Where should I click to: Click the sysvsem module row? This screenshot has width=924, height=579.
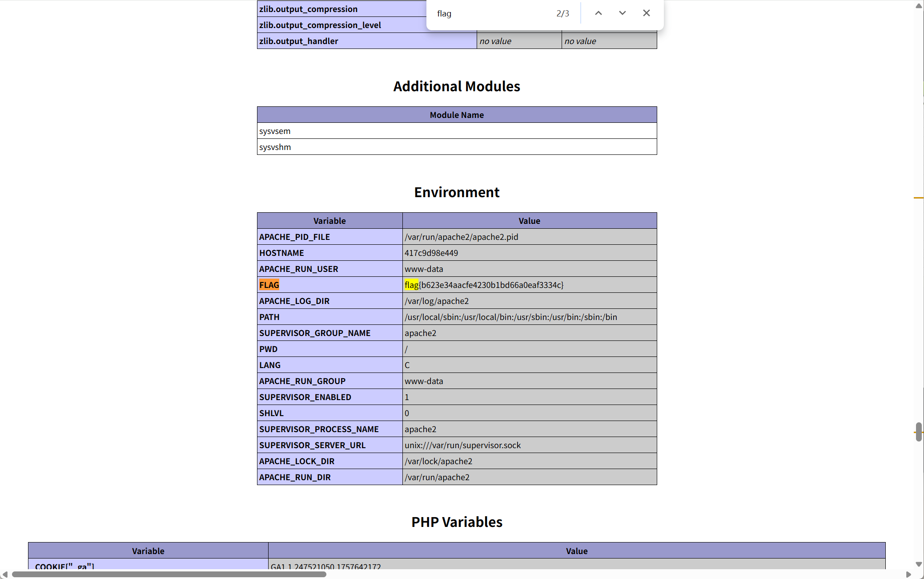tap(457, 131)
